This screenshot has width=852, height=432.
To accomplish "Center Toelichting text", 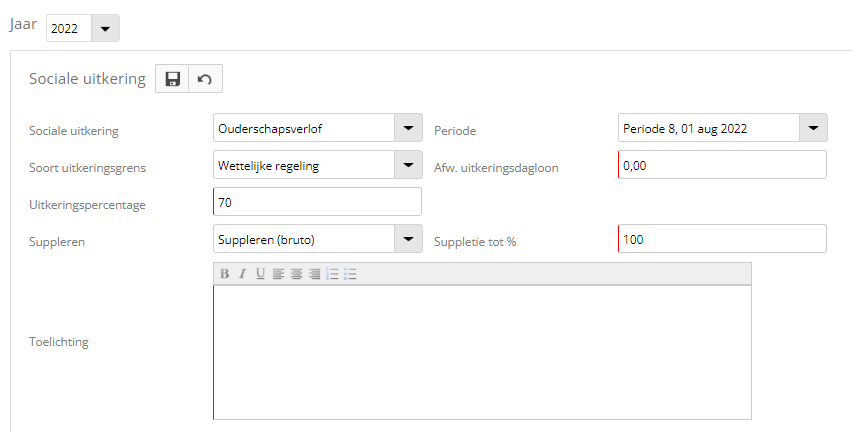I will 296,274.
